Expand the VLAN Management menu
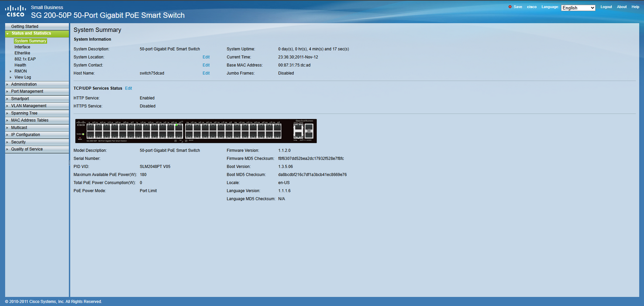Screen dimensions: 644x306 coord(37,106)
